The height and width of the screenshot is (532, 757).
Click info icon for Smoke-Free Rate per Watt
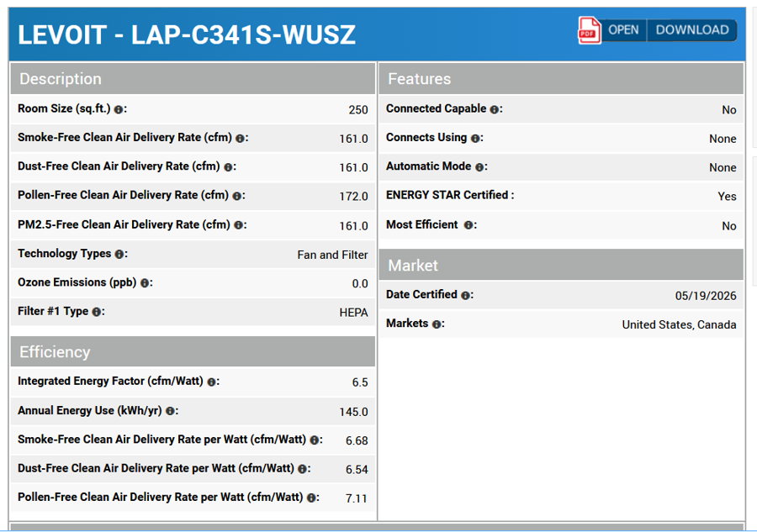[x=315, y=440]
